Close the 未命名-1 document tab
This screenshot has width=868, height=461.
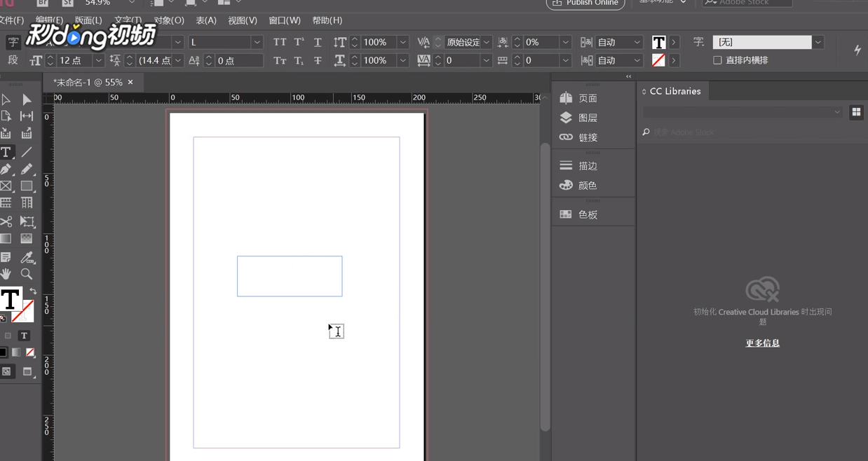[x=130, y=83]
